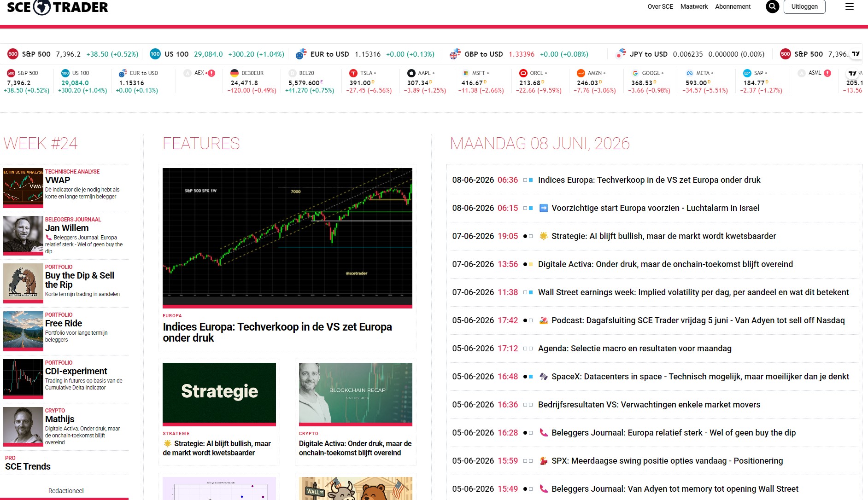
Task: Click the DE30EUR German flag icon
Action: 235,73
